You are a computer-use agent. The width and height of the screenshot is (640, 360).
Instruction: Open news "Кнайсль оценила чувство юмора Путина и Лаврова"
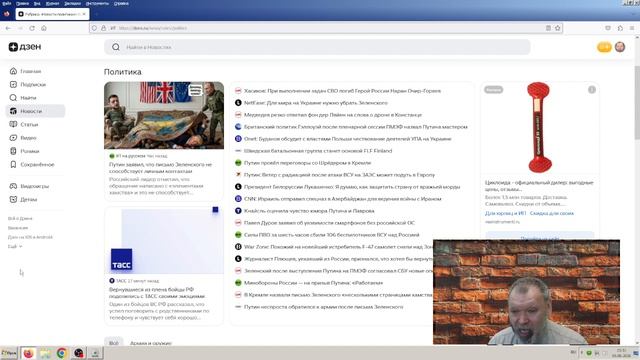click(x=309, y=211)
